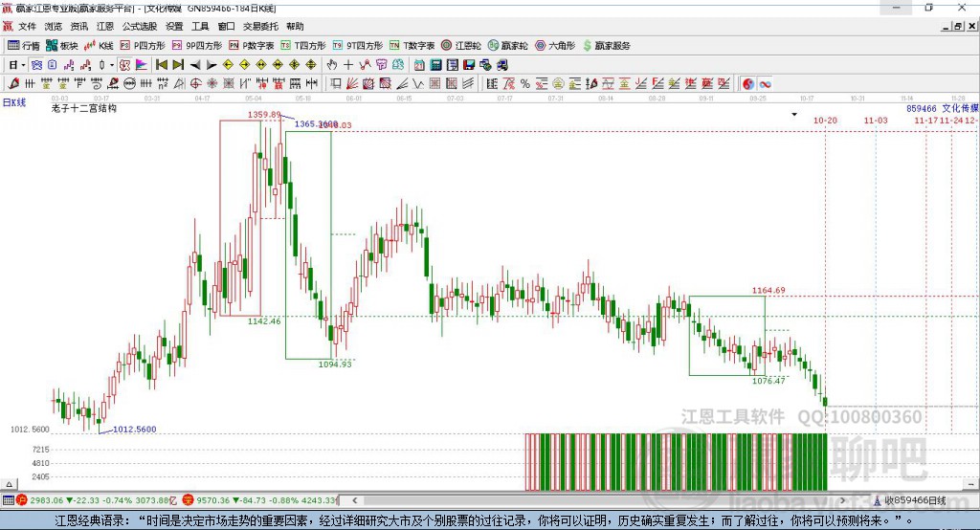
Task: Click the hand pan tool icon
Action: coord(332,64)
